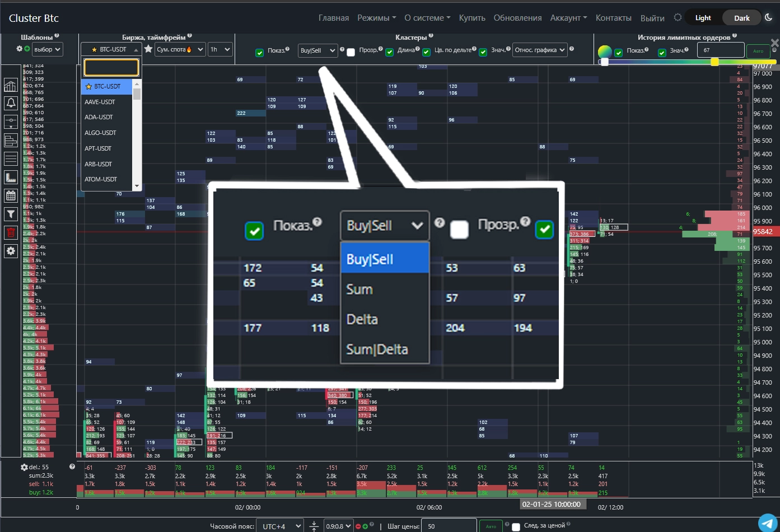Open the 1h timeframe dropdown
Viewport: 780px width, 532px height.
click(220, 49)
